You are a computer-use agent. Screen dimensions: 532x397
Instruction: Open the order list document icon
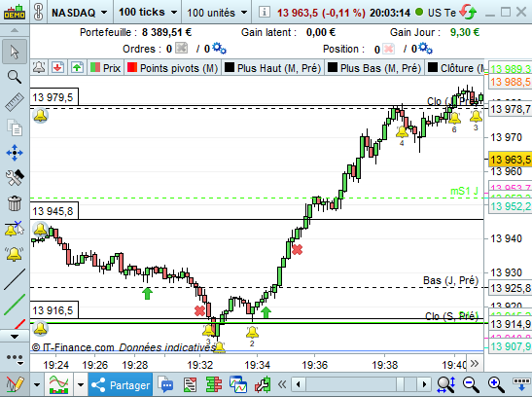coord(190,384)
